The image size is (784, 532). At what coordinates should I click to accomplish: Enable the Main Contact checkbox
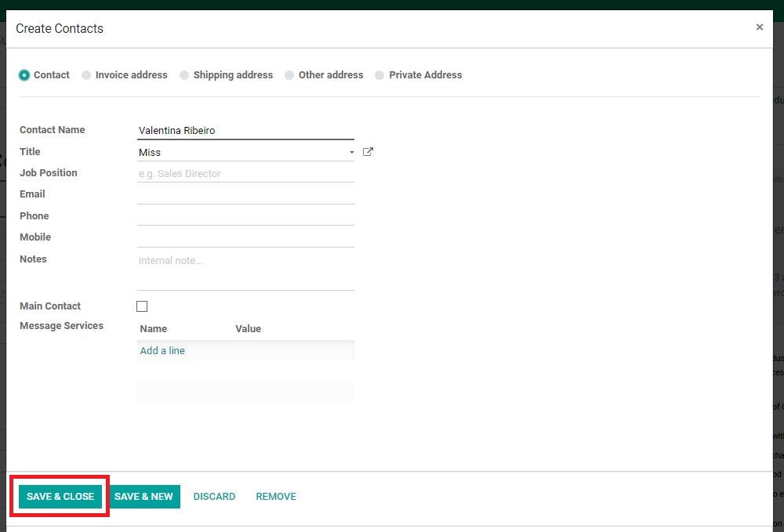(142, 306)
